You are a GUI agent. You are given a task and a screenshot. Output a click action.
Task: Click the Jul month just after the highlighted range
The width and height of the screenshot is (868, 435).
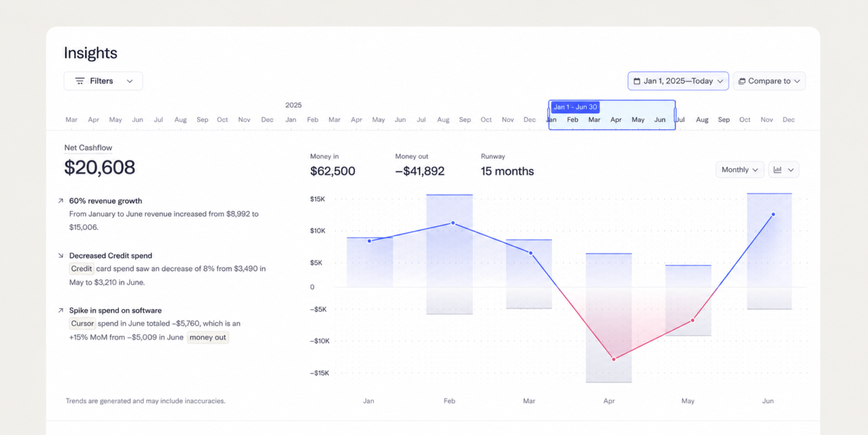[x=680, y=120]
